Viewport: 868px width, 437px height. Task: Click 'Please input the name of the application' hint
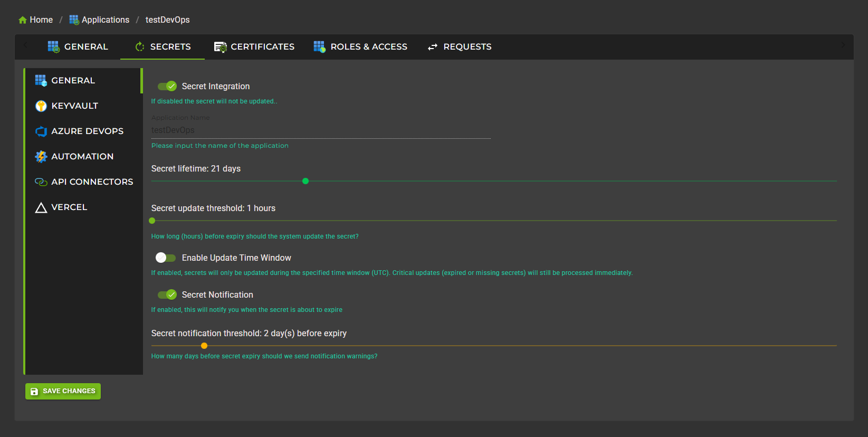click(220, 146)
